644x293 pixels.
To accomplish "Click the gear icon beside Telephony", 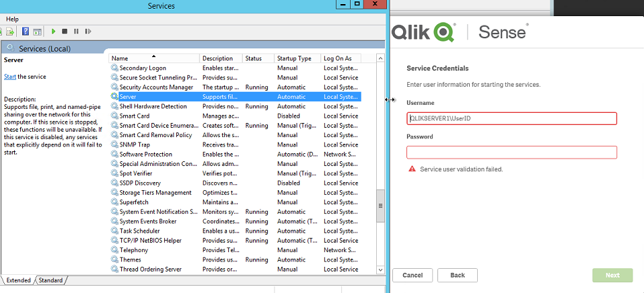I will (114, 250).
